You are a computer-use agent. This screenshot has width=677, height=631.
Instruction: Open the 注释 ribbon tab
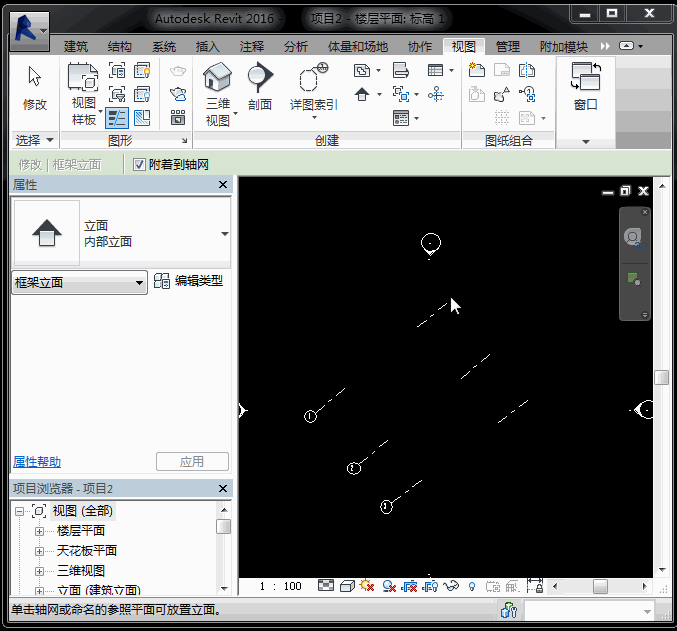click(252, 47)
